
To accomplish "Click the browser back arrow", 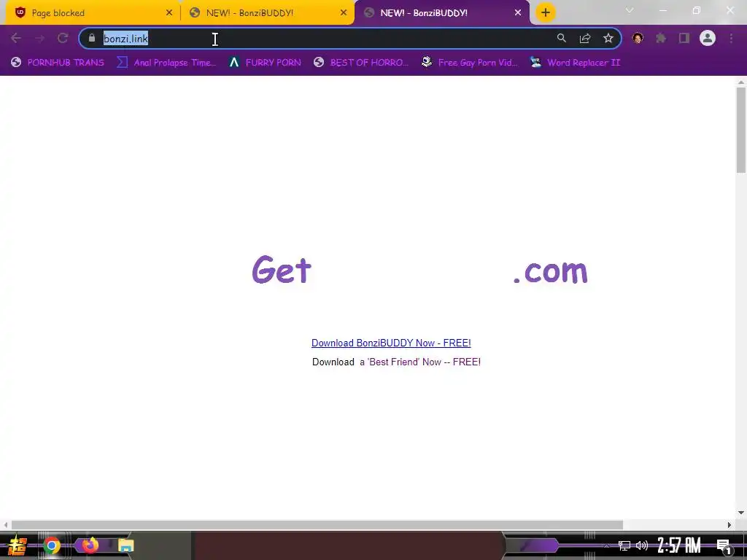I will 16,39.
